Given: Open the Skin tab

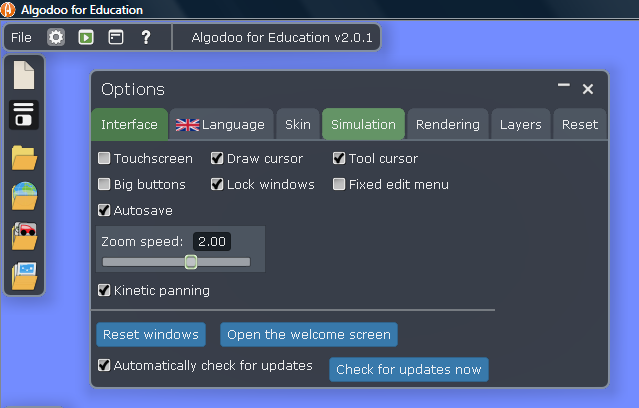Looking at the screenshot, I should (297, 124).
